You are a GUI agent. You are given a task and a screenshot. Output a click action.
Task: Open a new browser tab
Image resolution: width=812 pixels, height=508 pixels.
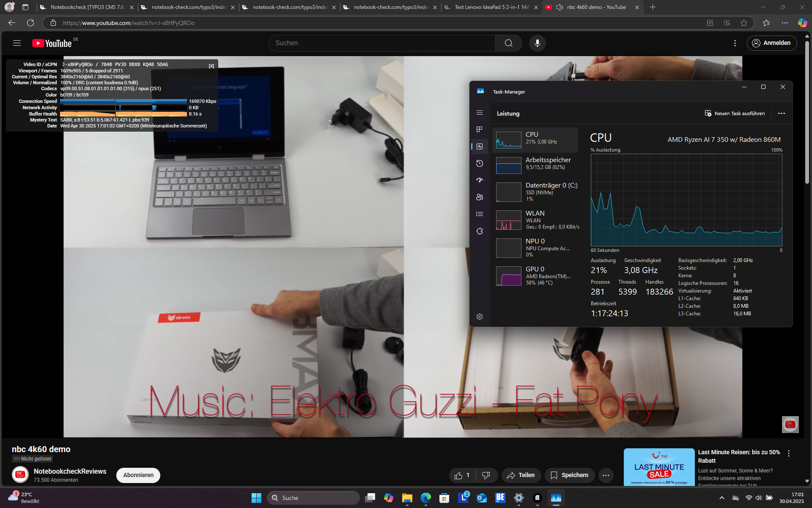(653, 7)
